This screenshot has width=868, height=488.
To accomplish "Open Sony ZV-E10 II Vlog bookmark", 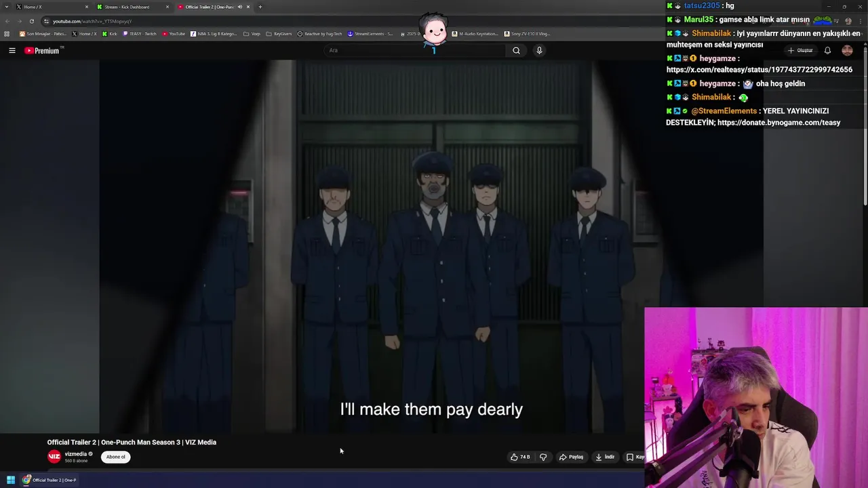I will [x=527, y=33].
